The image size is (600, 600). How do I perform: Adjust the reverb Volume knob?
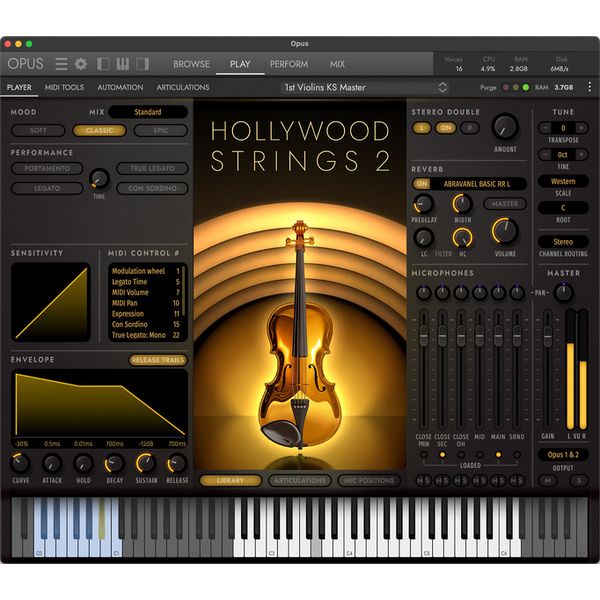[505, 231]
